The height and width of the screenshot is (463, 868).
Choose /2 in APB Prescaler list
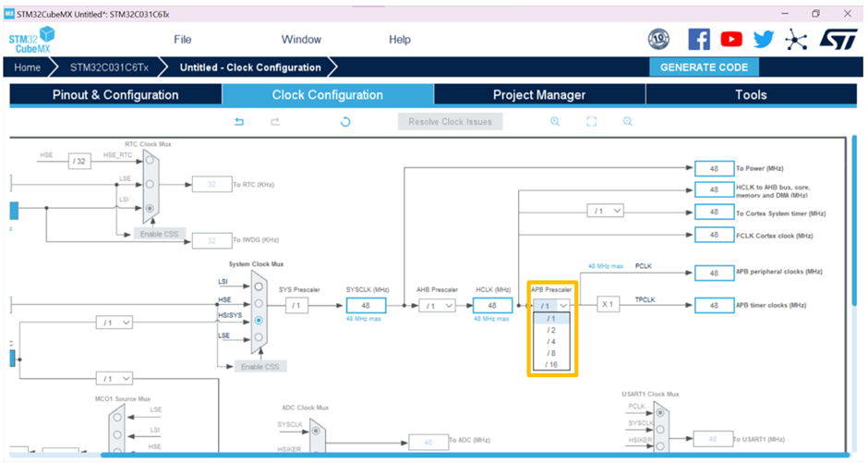[x=551, y=330]
